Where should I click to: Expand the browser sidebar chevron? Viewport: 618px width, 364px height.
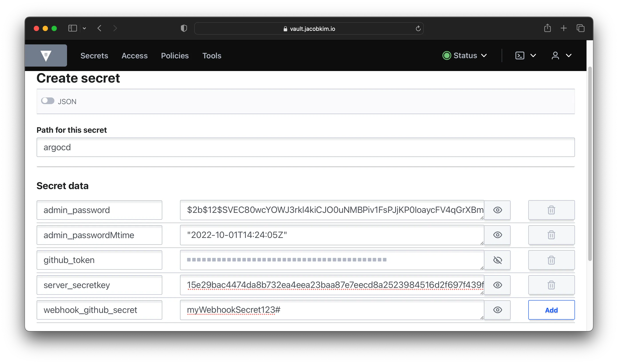(84, 28)
